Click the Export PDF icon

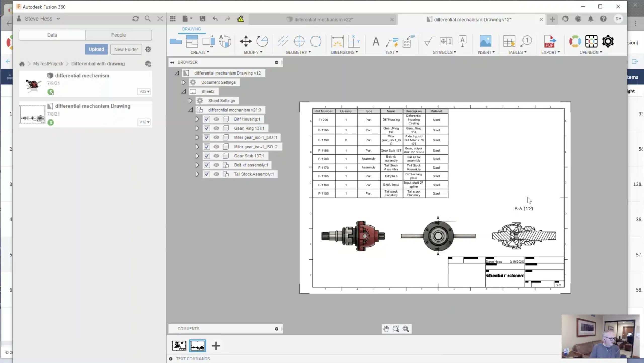pos(550,41)
